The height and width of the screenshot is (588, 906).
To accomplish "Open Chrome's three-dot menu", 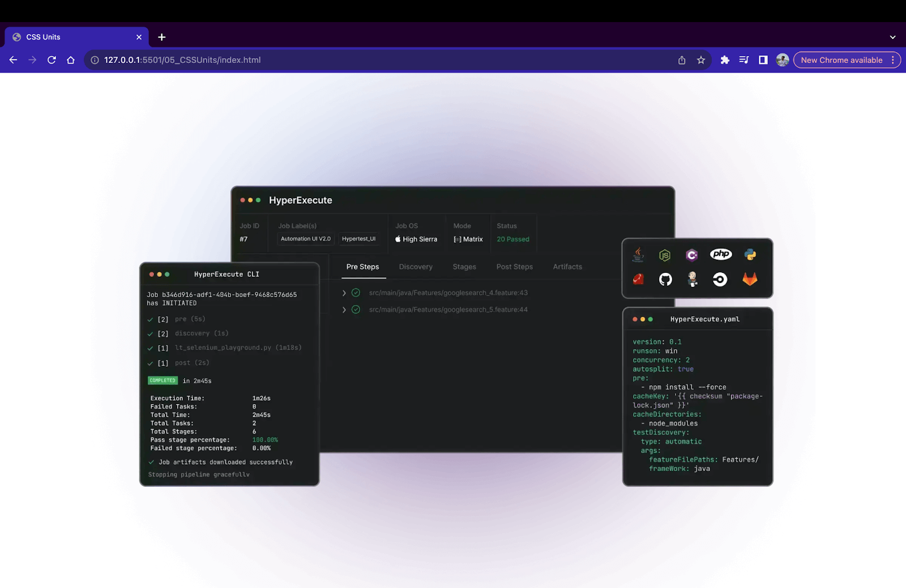I will [x=893, y=60].
